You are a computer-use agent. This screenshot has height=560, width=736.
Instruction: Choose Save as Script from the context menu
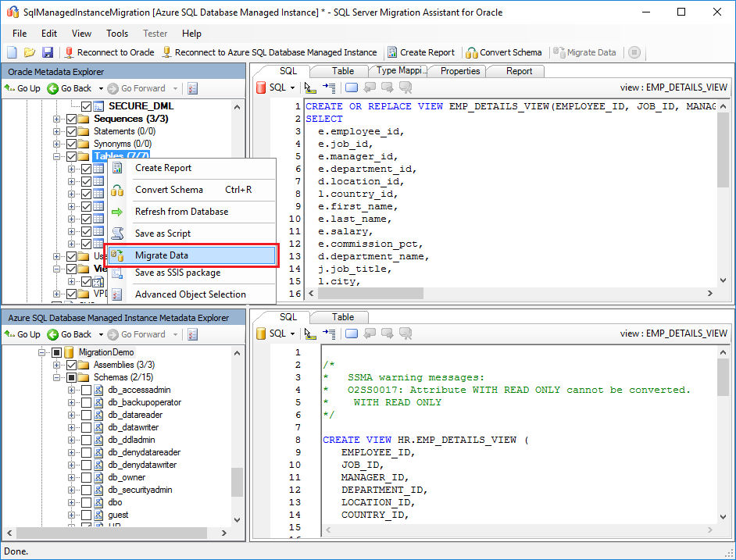click(191, 234)
